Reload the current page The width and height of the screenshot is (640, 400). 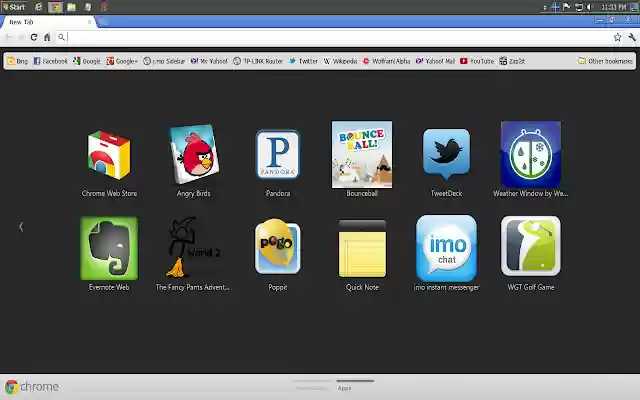34,37
